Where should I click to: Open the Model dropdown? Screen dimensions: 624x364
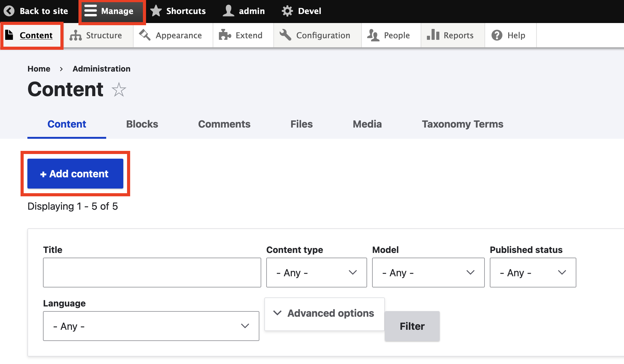[428, 273]
